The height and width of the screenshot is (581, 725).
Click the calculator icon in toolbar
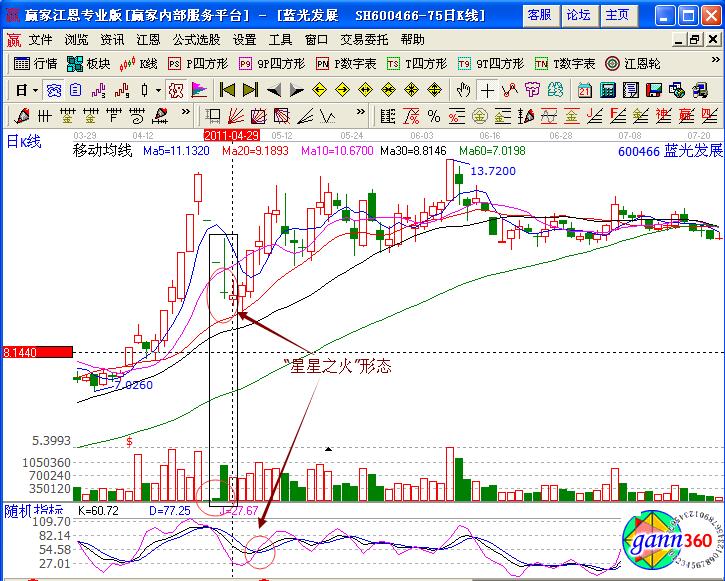608,89
